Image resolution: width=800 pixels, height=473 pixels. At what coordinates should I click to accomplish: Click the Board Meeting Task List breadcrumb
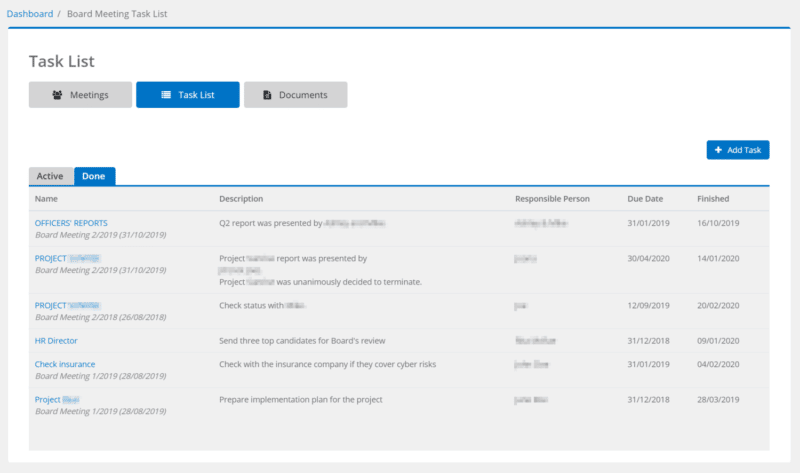point(116,13)
